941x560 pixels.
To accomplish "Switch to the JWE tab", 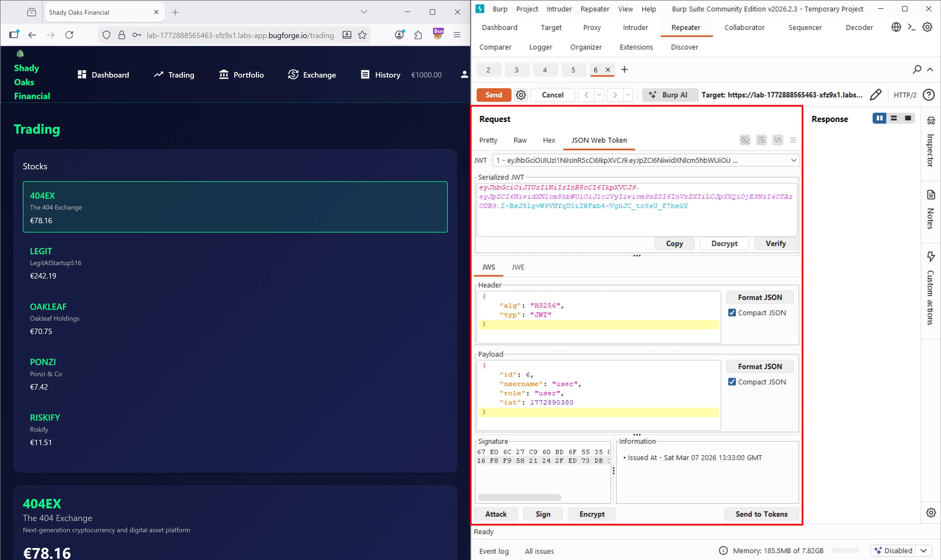I will click(x=517, y=267).
